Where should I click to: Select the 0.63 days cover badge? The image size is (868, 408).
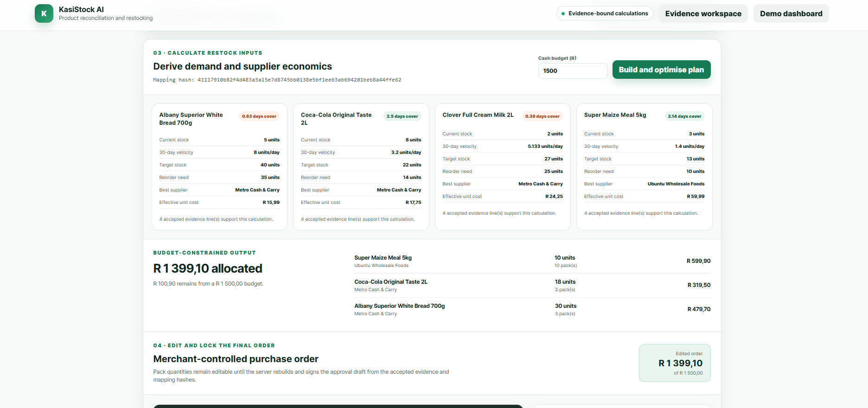[x=259, y=116]
